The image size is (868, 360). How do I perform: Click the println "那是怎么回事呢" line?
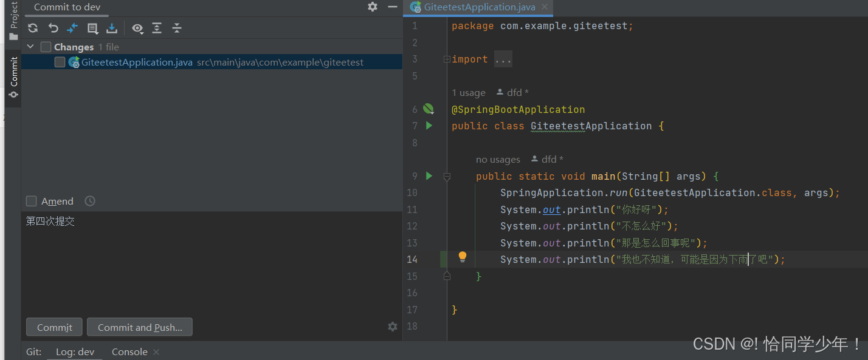604,243
